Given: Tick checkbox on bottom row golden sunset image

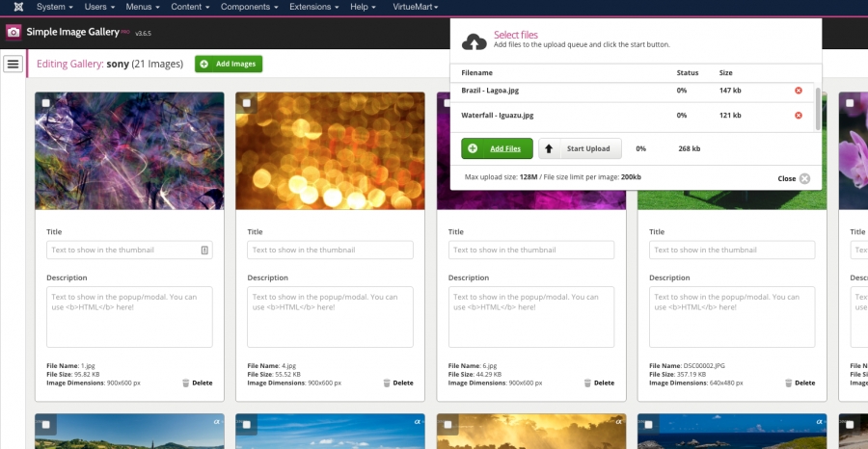Looking at the screenshot, I should (x=448, y=425).
